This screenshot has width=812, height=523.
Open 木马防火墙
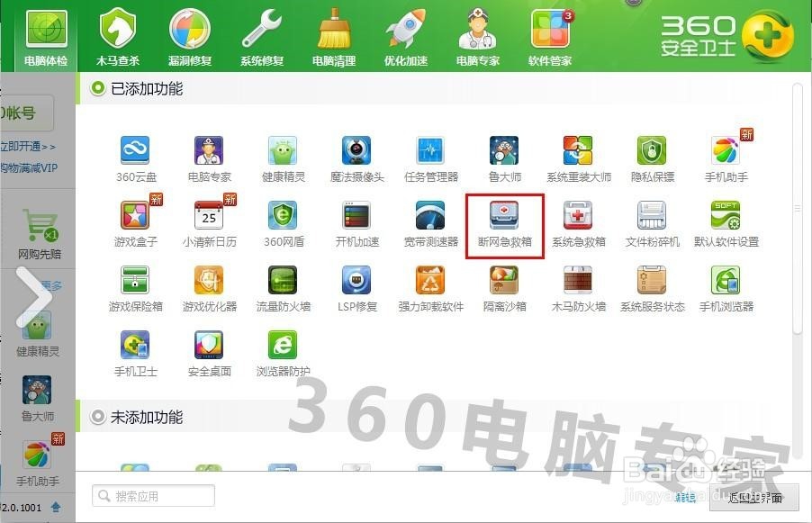(x=579, y=288)
